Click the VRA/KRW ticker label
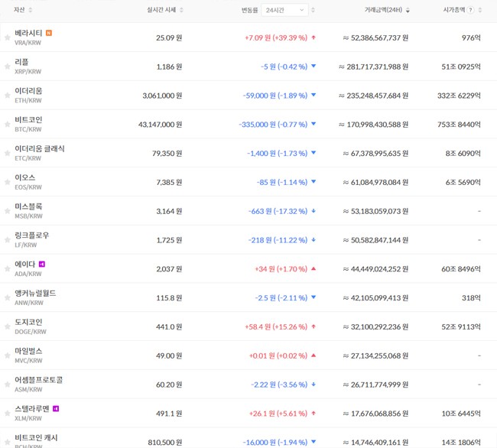The height and width of the screenshot is (448, 497). click(28, 43)
